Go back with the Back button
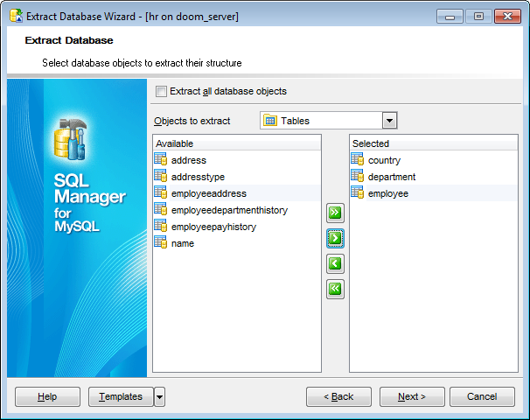Viewport: 530px width, 420px height. point(338,397)
